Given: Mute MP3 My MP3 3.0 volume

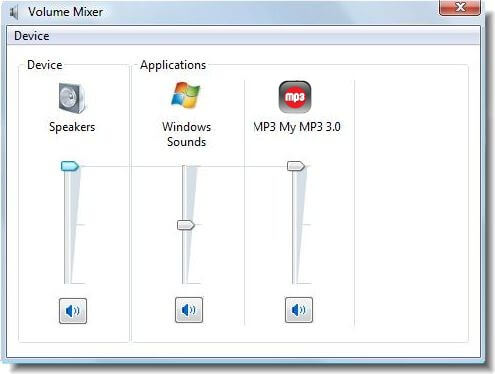Looking at the screenshot, I should click(x=299, y=310).
